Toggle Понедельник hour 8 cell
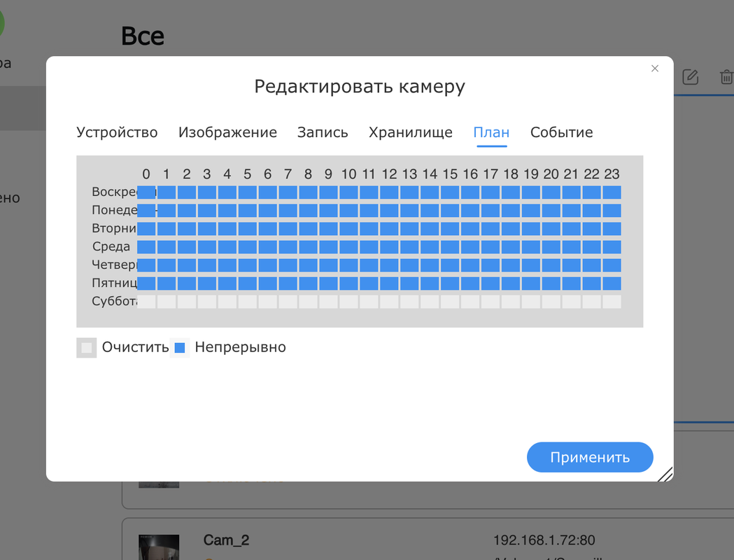This screenshot has height=560, width=734. 308,210
